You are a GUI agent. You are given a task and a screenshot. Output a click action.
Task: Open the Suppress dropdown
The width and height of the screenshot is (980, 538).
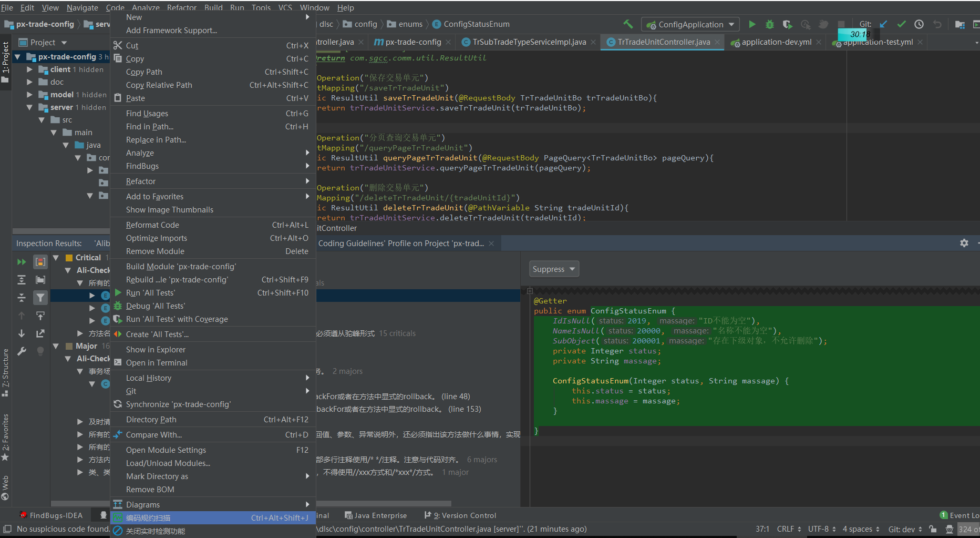tap(554, 269)
